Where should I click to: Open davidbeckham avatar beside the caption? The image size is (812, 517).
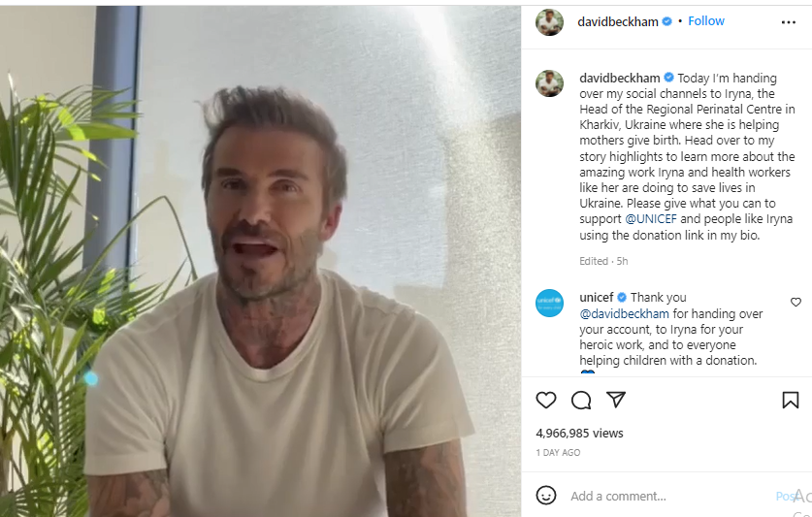click(549, 83)
